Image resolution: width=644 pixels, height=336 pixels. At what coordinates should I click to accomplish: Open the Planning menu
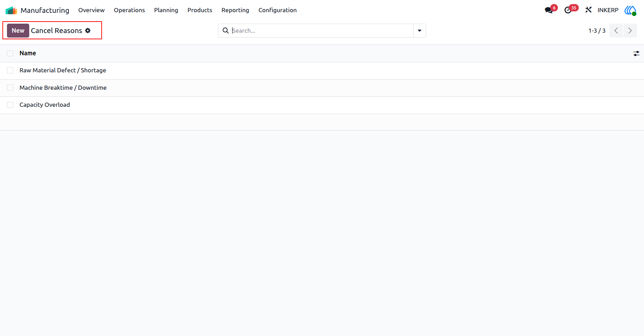[166, 10]
